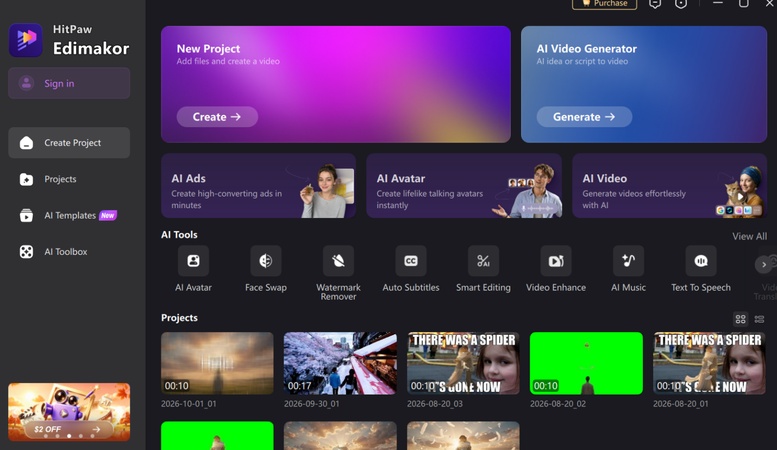Click the message icon in title bar

[655, 3]
